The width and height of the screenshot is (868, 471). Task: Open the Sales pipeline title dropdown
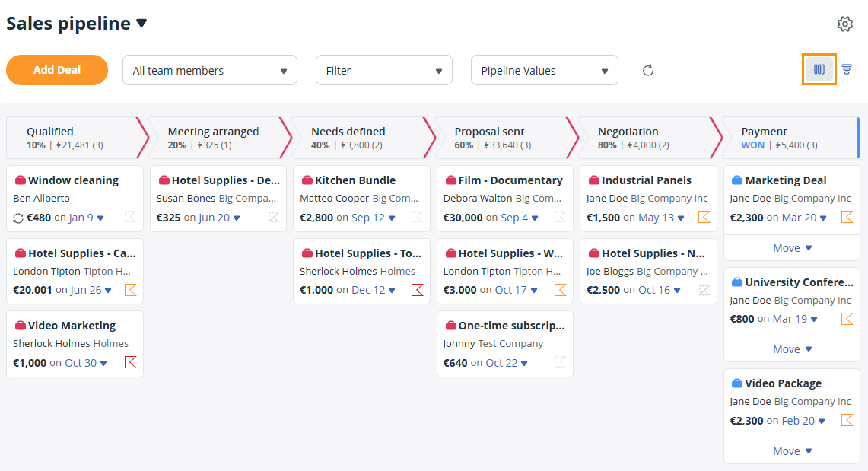coord(142,23)
